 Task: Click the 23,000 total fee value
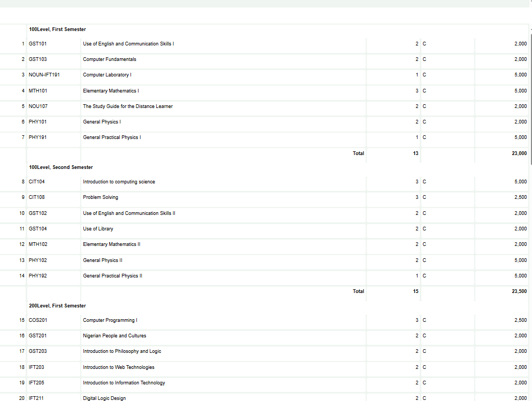click(519, 153)
